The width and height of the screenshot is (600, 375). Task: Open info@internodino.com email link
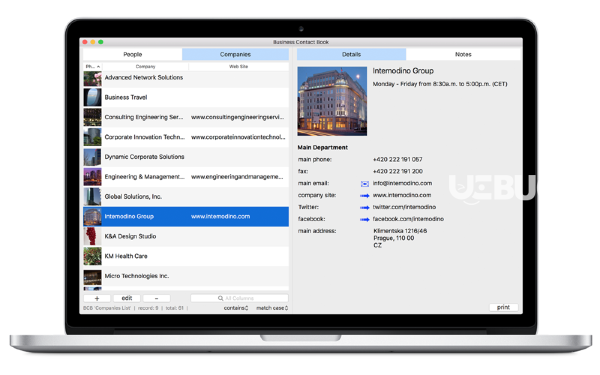pyautogui.click(x=403, y=183)
